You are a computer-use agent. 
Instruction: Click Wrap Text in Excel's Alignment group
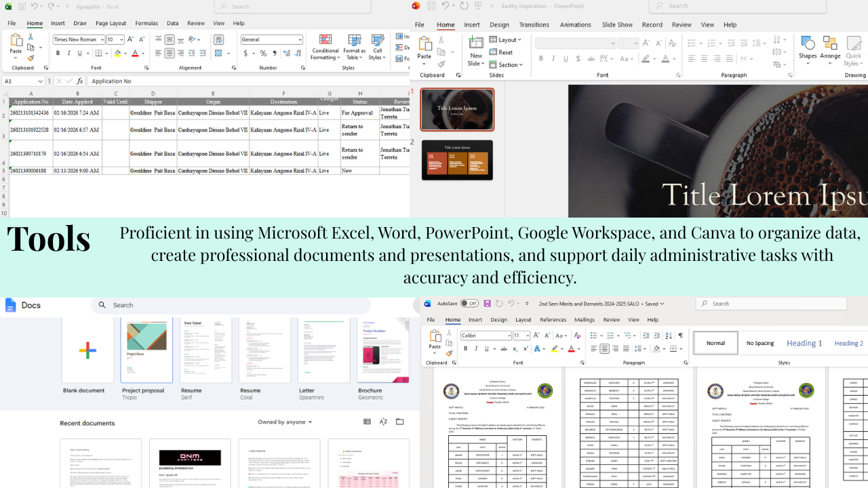[x=218, y=39]
